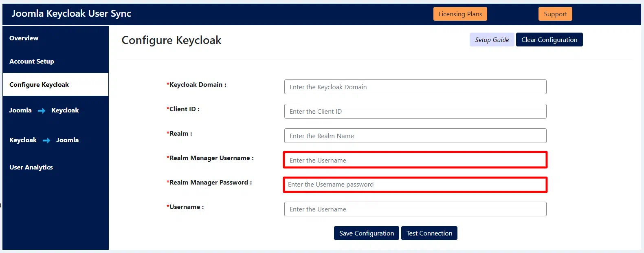
Task: Click Clear Configuration button
Action: click(549, 40)
